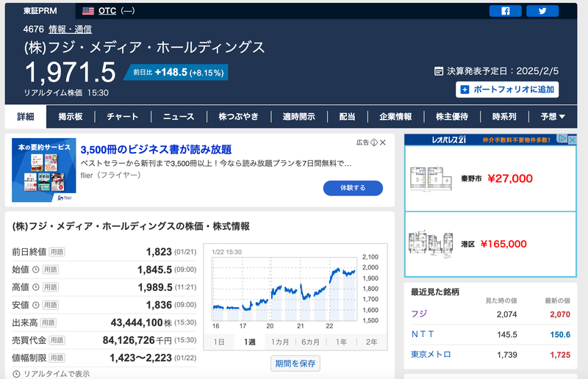Open 用語 glossary for 値幅制限
Image resolution: width=588 pixels, height=379 pixels.
click(x=57, y=358)
